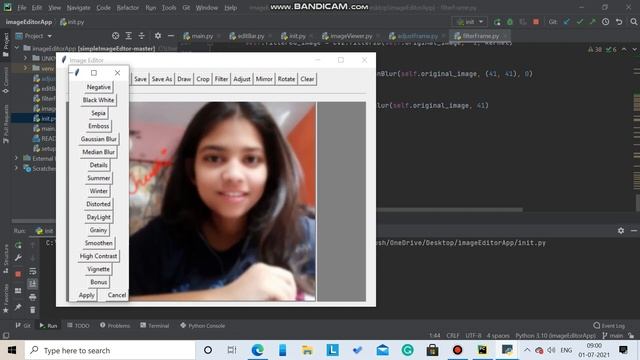The width and height of the screenshot is (640, 360).
Task: Stop the running process in toolbar
Action: pyautogui.click(x=536, y=22)
